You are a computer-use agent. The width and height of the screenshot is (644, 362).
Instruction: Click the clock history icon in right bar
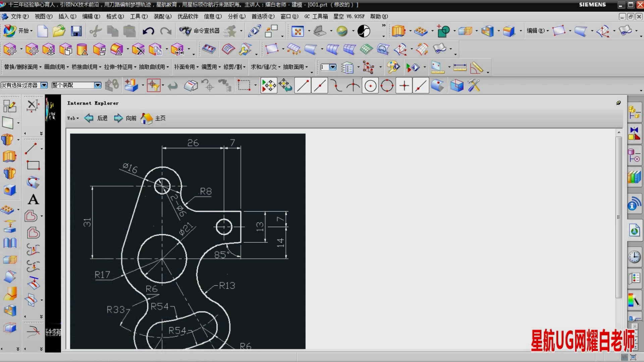tap(634, 257)
